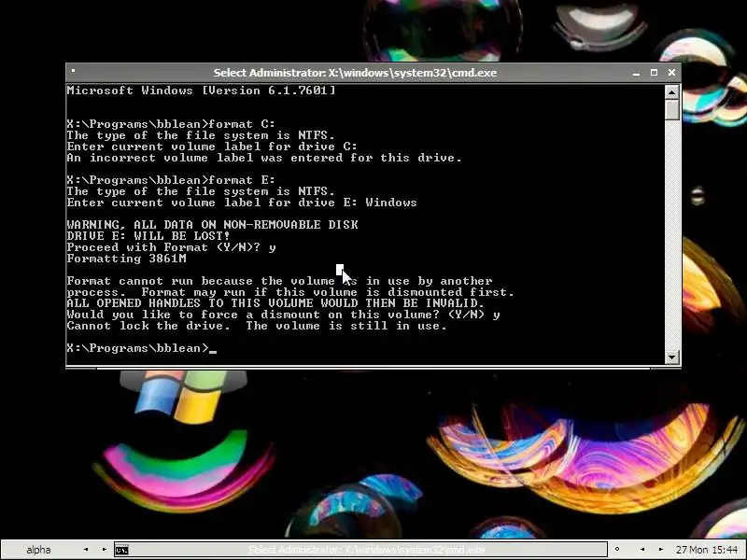Click 'Format cannot run because the volume' line
The image size is (747, 560).
pos(279,281)
